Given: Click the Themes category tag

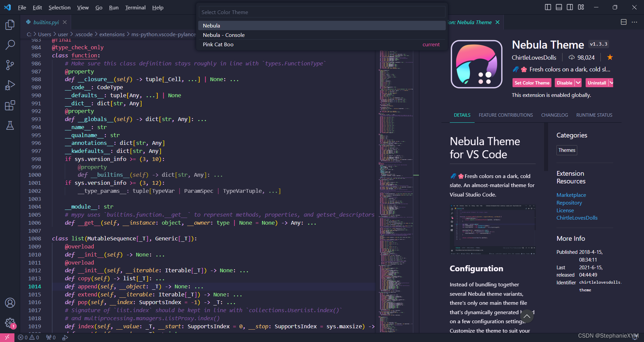Looking at the screenshot, I should click(567, 150).
